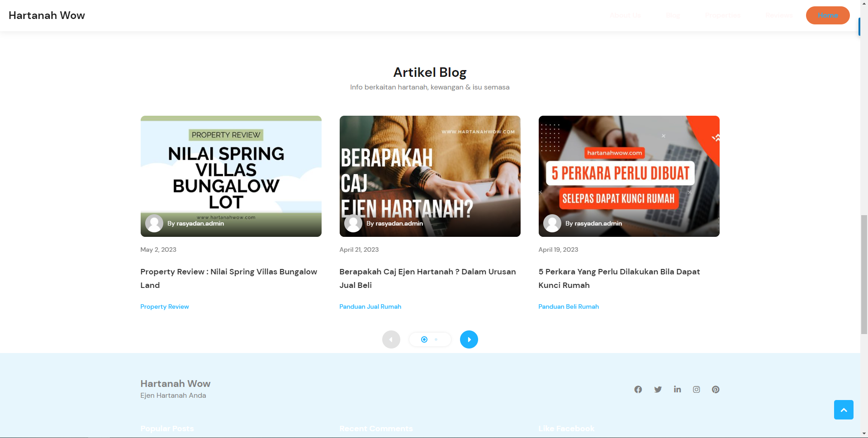Click the Hartanah Wow site logo in header

(x=47, y=15)
